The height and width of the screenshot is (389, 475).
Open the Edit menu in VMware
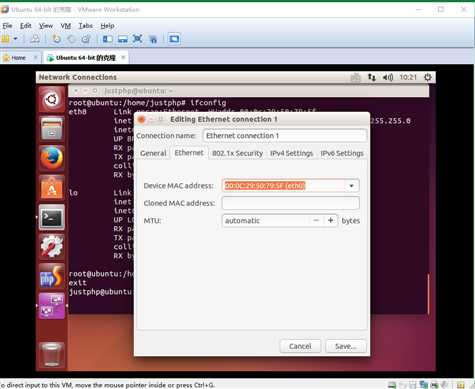point(26,26)
